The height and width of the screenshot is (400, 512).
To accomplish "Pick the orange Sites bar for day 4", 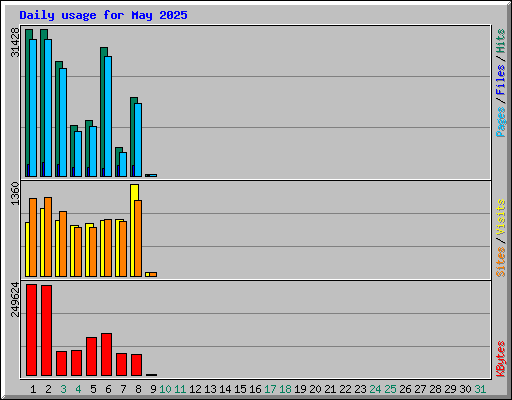I will [x=78, y=252].
